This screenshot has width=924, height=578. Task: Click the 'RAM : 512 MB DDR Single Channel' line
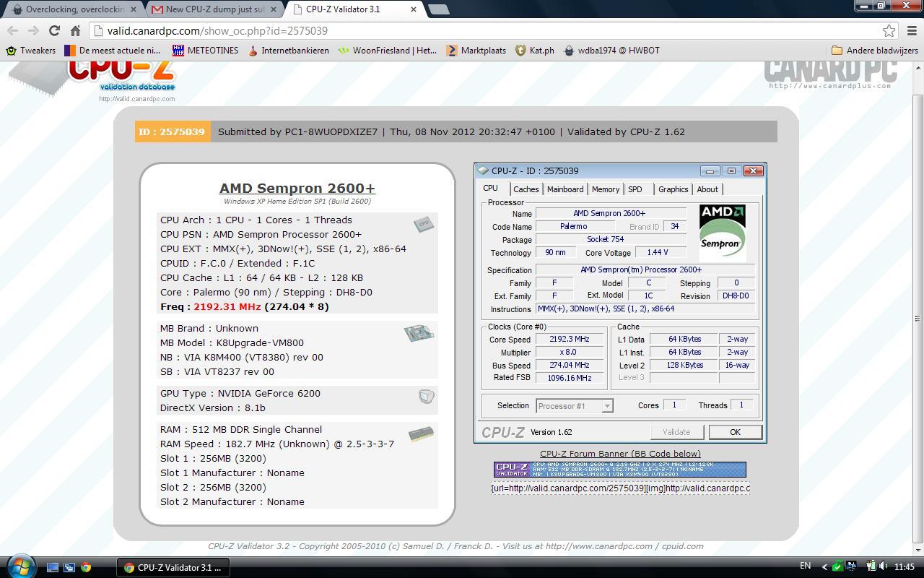click(x=241, y=429)
